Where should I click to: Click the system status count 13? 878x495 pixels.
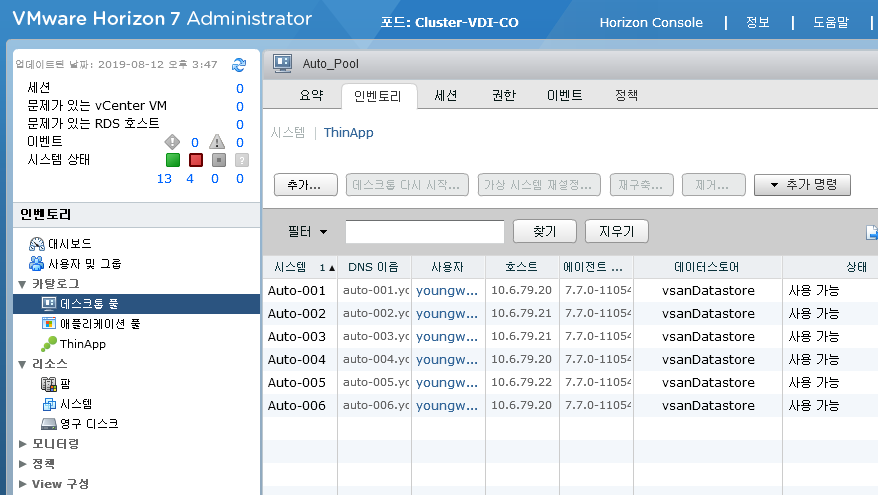click(164, 179)
